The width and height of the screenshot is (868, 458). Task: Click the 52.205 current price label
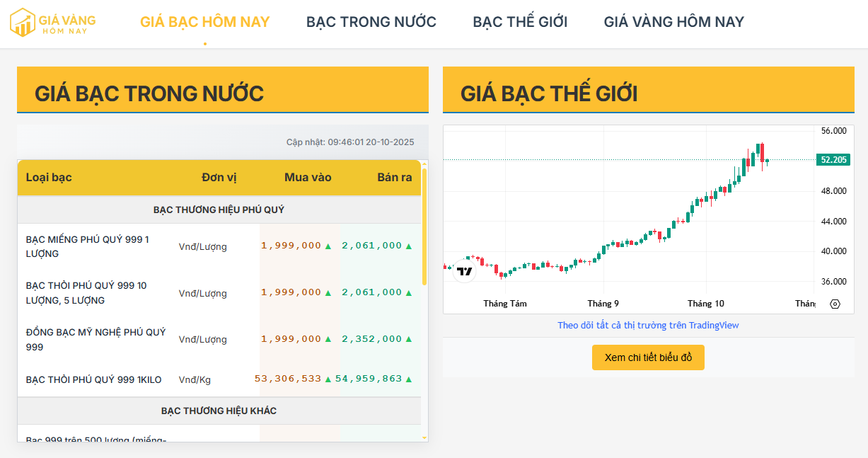coord(834,160)
